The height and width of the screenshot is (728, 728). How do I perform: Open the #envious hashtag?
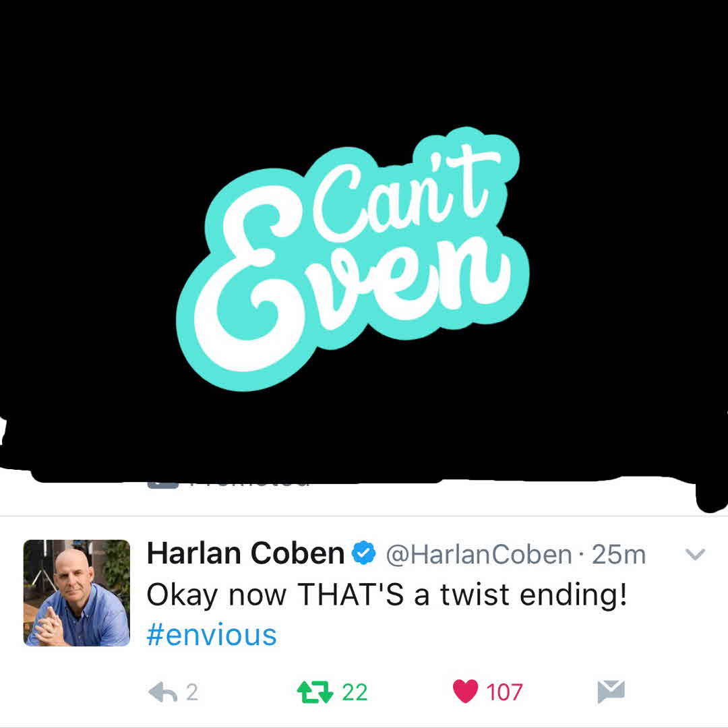pos(212,635)
